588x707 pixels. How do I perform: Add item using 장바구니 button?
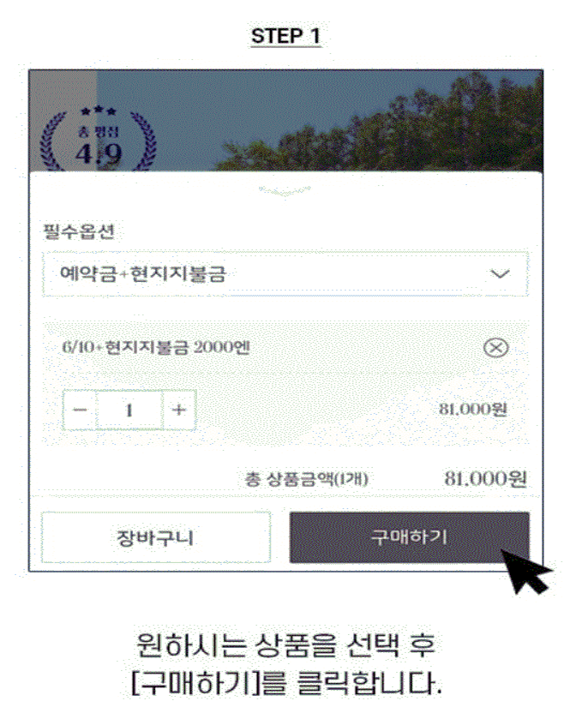coord(156,537)
